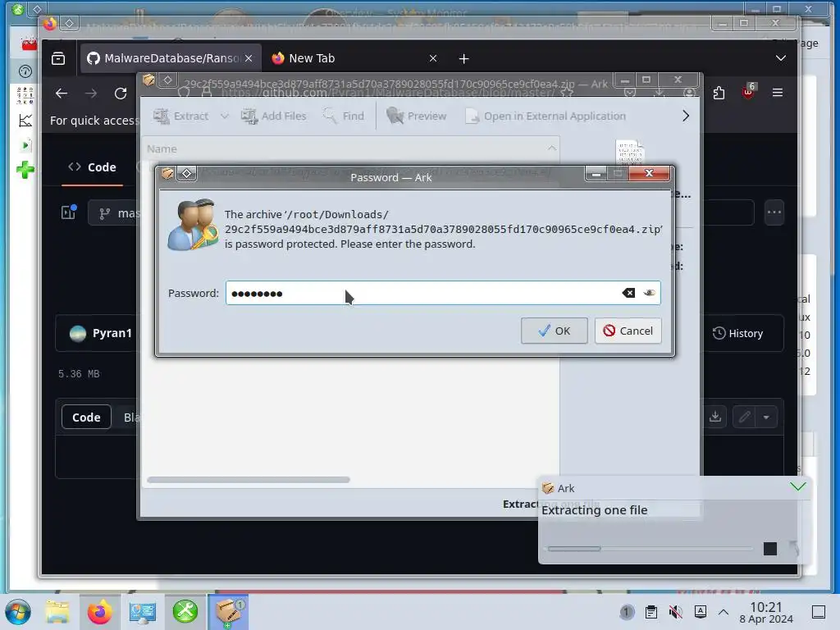840x630 pixels.
Task: Click Open in External Application in Ark
Action: point(546,116)
